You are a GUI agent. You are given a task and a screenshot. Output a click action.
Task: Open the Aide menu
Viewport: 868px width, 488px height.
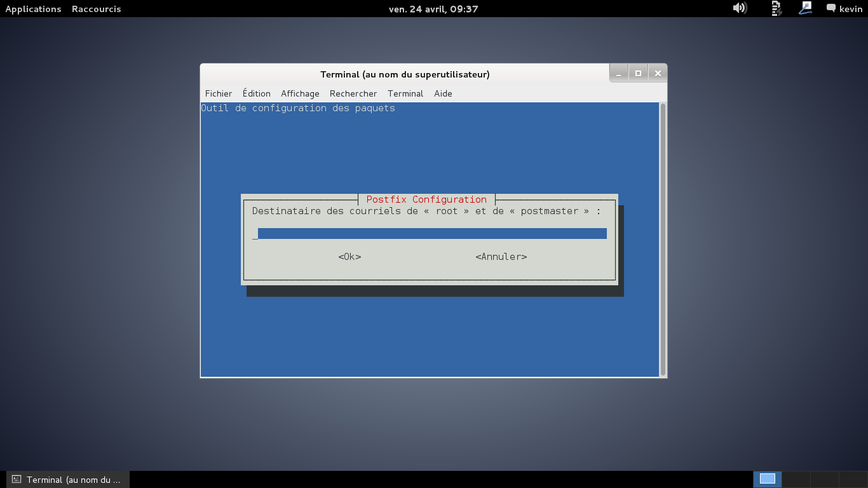(x=443, y=93)
